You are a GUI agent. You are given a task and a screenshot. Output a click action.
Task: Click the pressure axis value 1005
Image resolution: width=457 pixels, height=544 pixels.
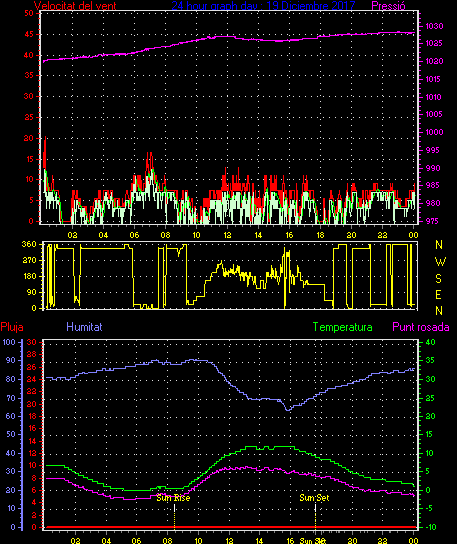click(434, 114)
